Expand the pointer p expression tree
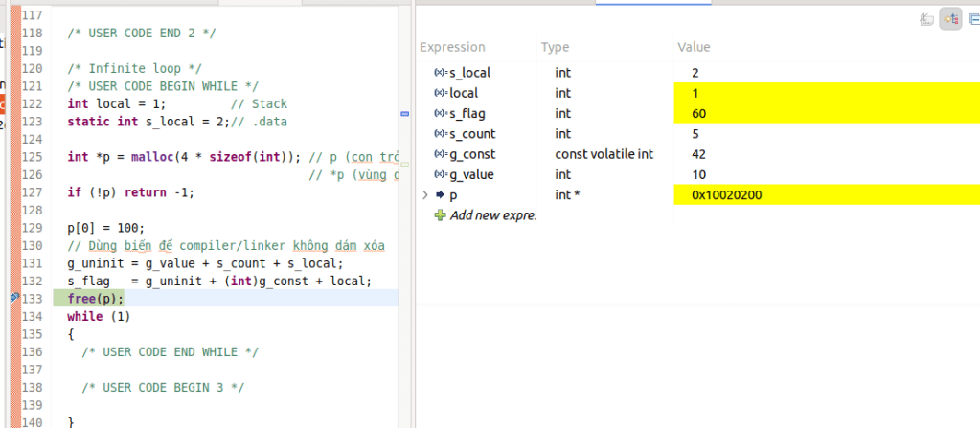 click(x=425, y=195)
